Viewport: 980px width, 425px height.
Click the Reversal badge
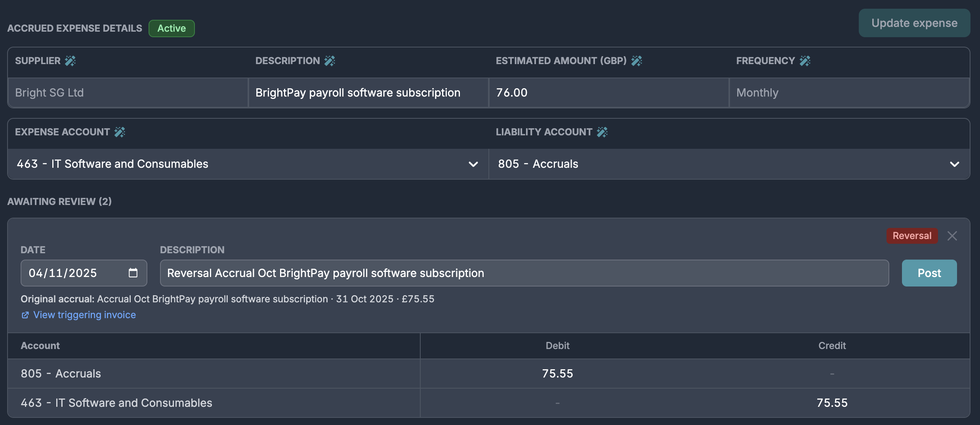(x=912, y=236)
